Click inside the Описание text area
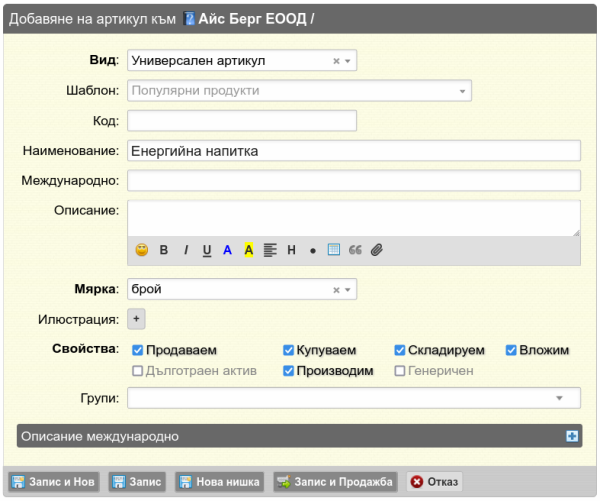This screenshot has height=501, width=600. pyautogui.click(x=354, y=218)
